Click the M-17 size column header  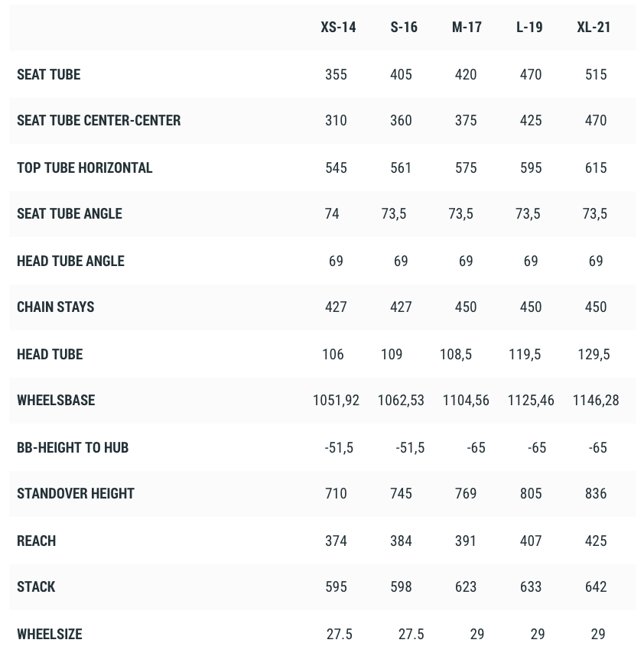pos(467,28)
